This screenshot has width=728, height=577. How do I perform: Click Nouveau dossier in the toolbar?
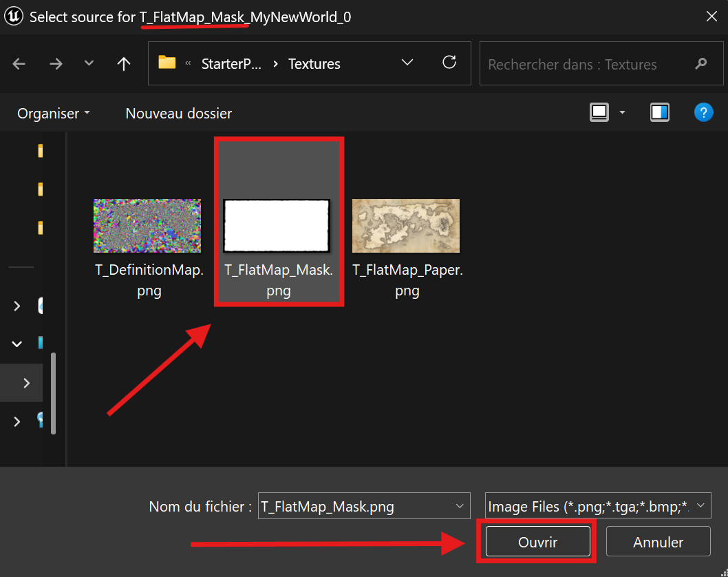pos(179,114)
